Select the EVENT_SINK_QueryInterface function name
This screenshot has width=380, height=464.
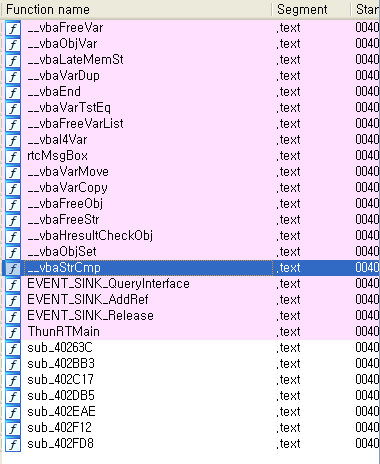click(x=108, y=284)
